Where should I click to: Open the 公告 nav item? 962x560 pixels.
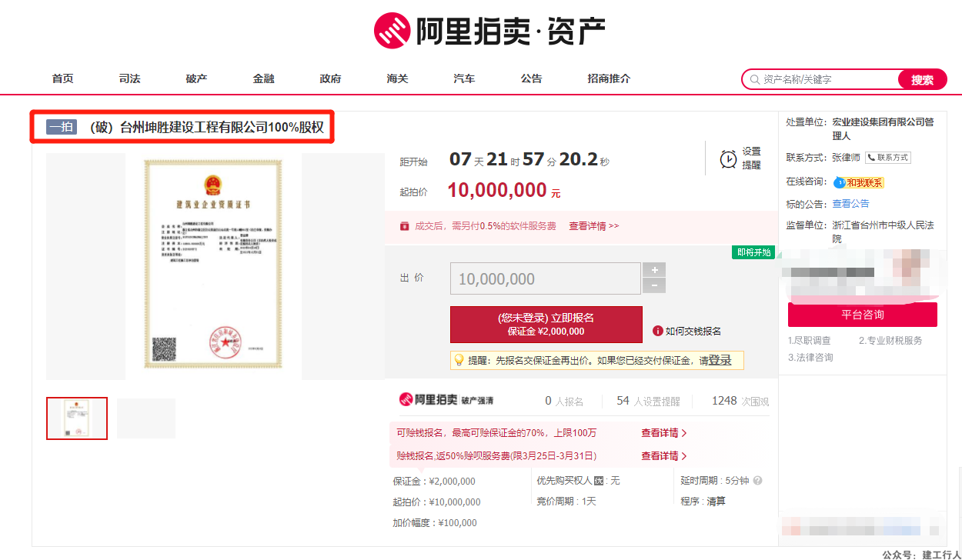532,78
